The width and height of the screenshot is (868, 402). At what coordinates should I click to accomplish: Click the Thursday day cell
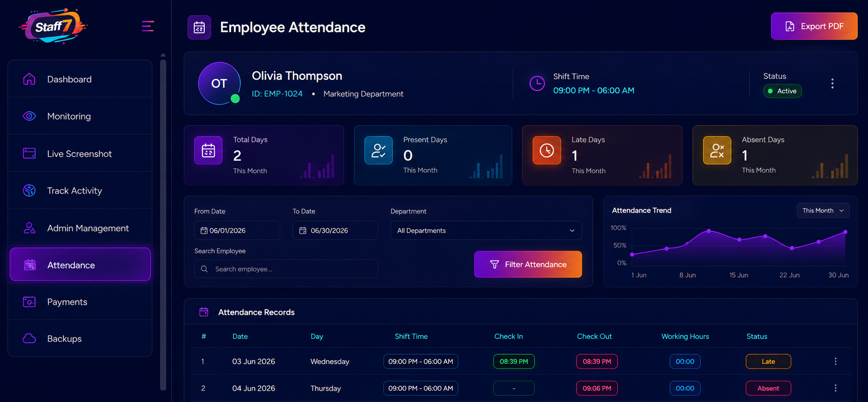tap(325, 388)
